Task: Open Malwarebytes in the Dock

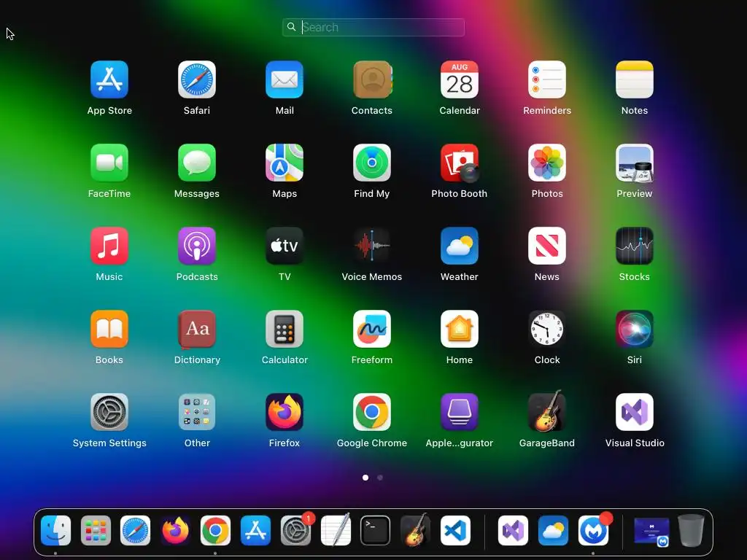Action: [593, 531]
